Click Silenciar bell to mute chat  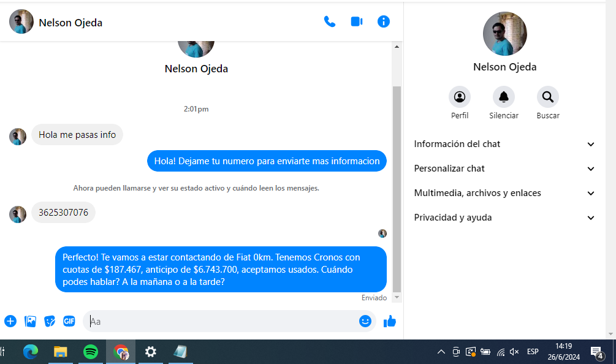[504, 97]
